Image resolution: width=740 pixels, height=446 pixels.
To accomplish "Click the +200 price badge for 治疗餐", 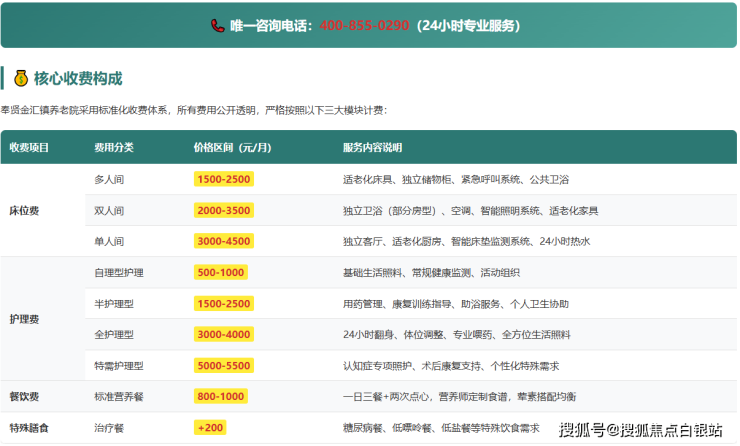I will pyautogui.click(x=210, y=428).
